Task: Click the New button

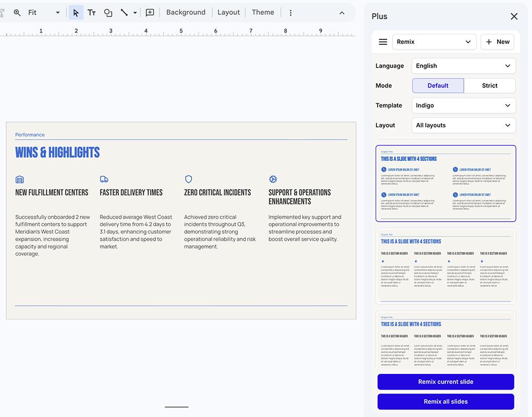Action: [497, 42]
